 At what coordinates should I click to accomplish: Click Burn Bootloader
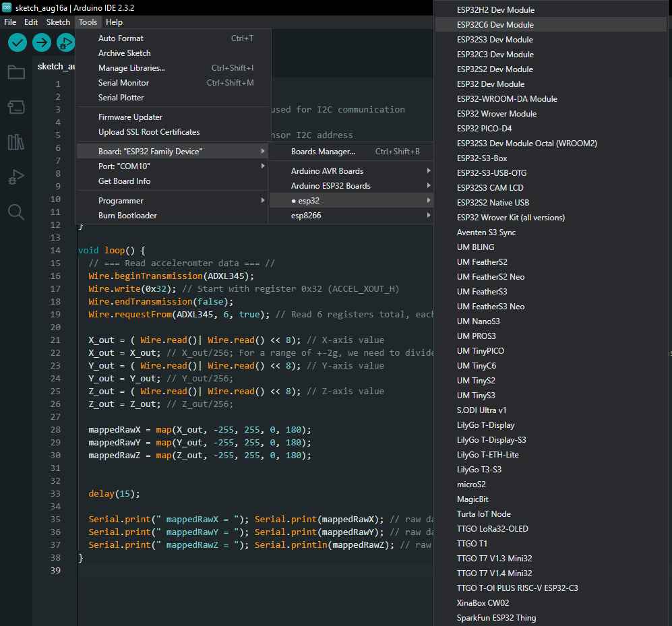127,216
